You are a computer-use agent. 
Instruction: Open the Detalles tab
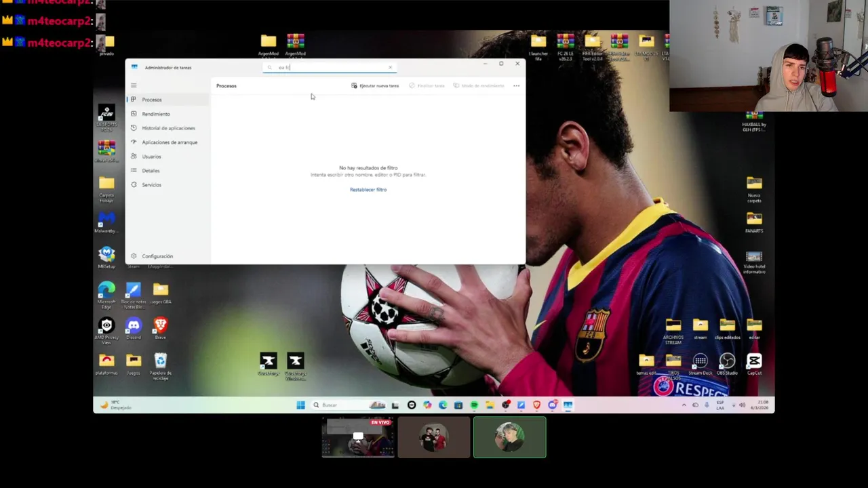(167, 171)
